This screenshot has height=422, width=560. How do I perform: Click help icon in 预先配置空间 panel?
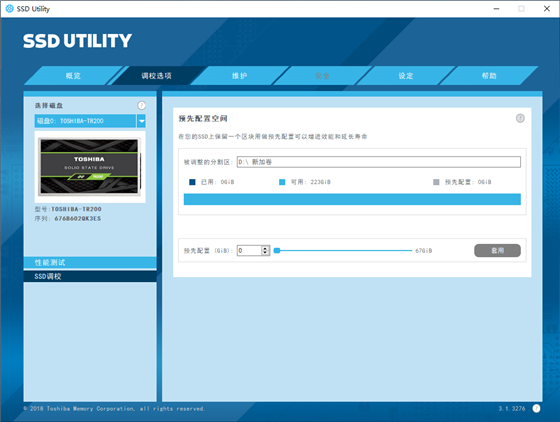pyautogui.click(x=520, y=118)
